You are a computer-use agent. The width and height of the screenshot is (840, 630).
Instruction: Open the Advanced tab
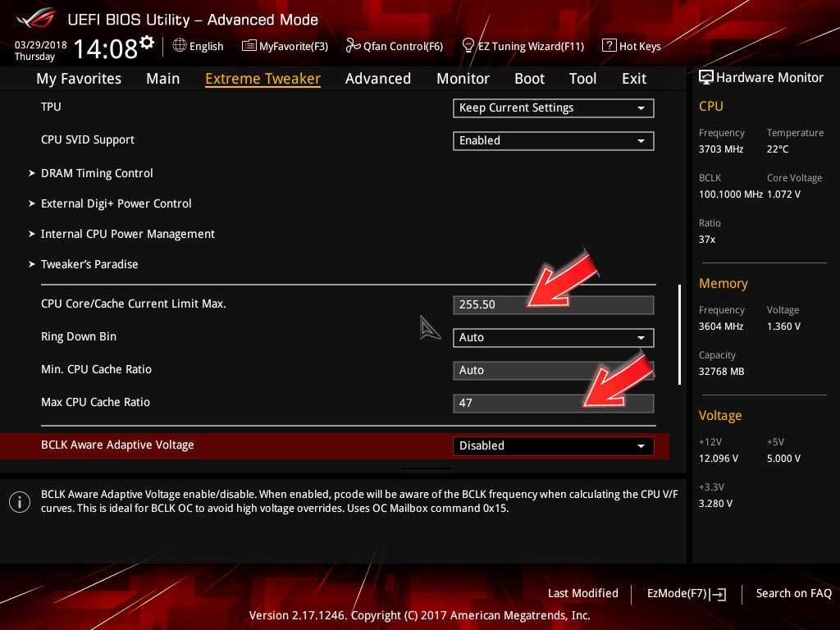pyautogui.click(x=378, y=78)
